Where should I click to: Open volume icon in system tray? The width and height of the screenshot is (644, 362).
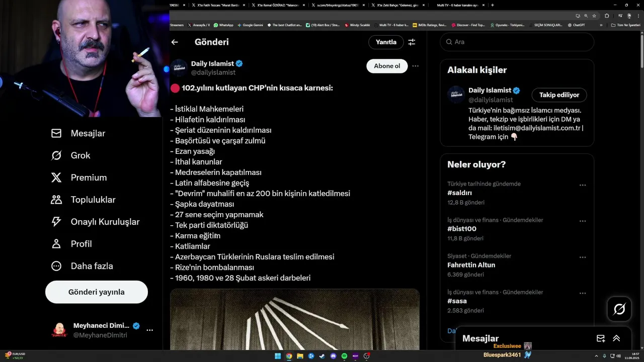[618, 356]
